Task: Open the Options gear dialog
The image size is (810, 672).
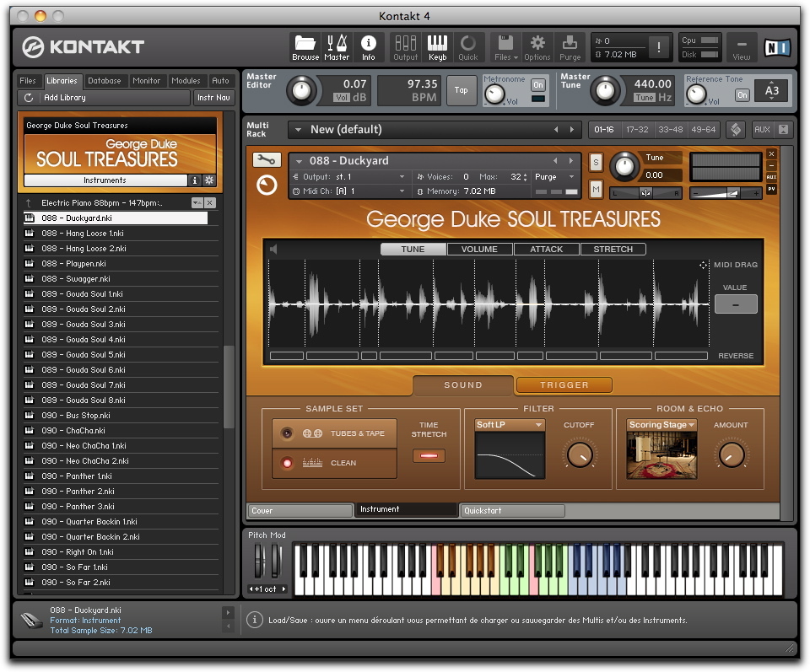Action: point(537,47)
